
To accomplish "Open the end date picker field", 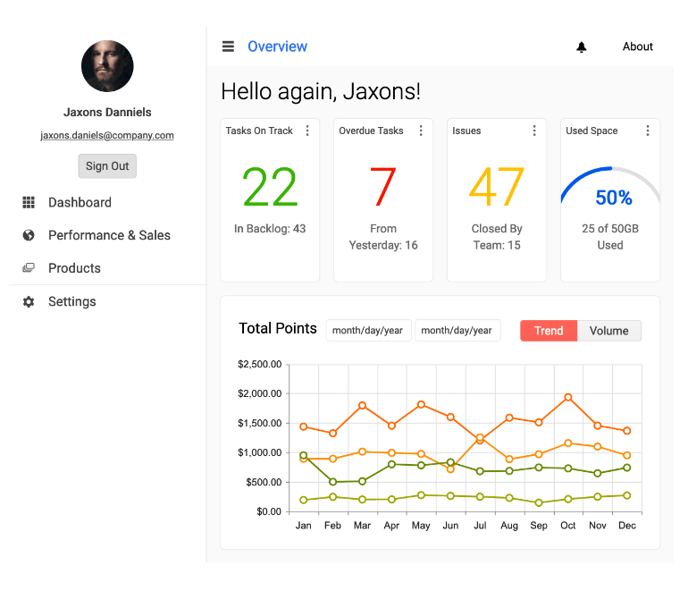I will point(457,331).
